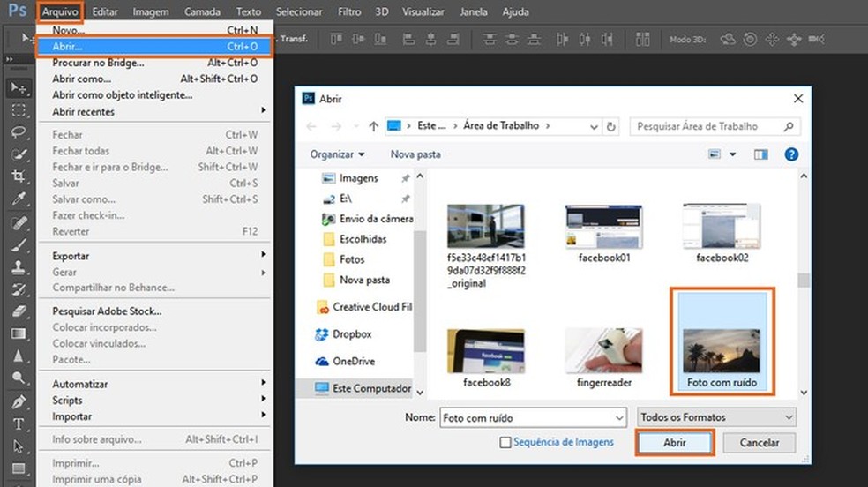Expand the Todos os Formatos dropdown
This screenshot has height=487, width=868.
[x=715, y=417]
